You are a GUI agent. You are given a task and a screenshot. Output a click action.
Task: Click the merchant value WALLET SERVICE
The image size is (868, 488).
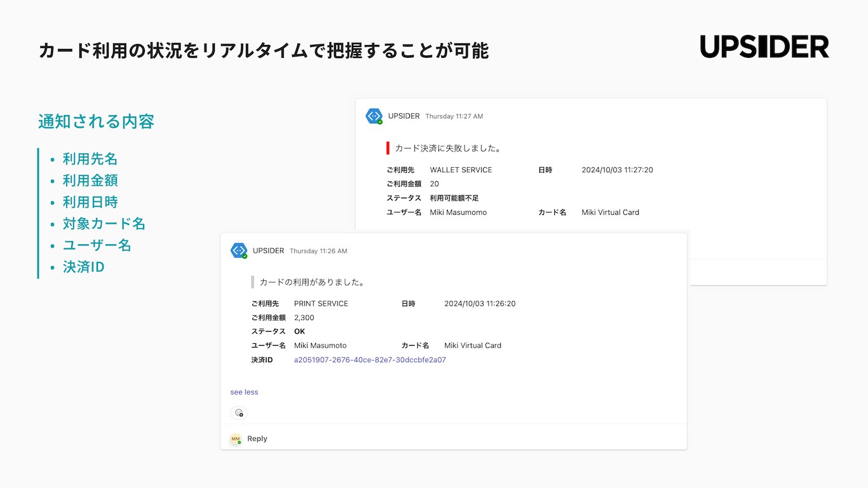click(x=461, y=170)
